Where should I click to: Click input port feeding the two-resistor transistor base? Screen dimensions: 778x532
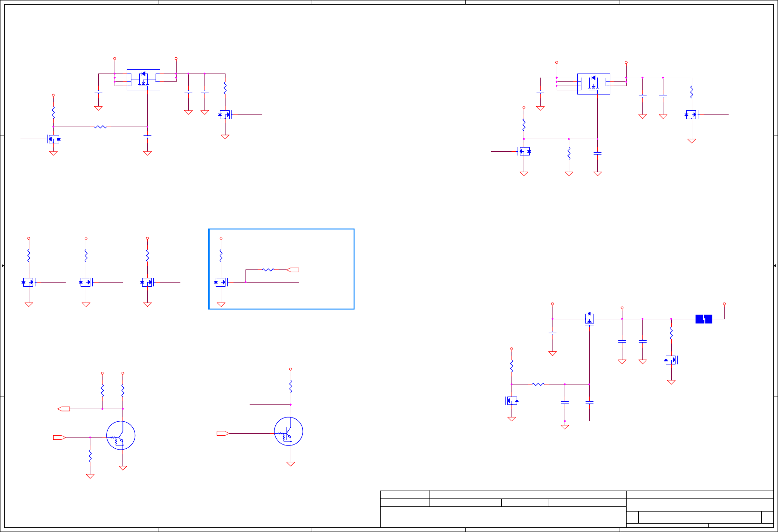click(60, 438)
